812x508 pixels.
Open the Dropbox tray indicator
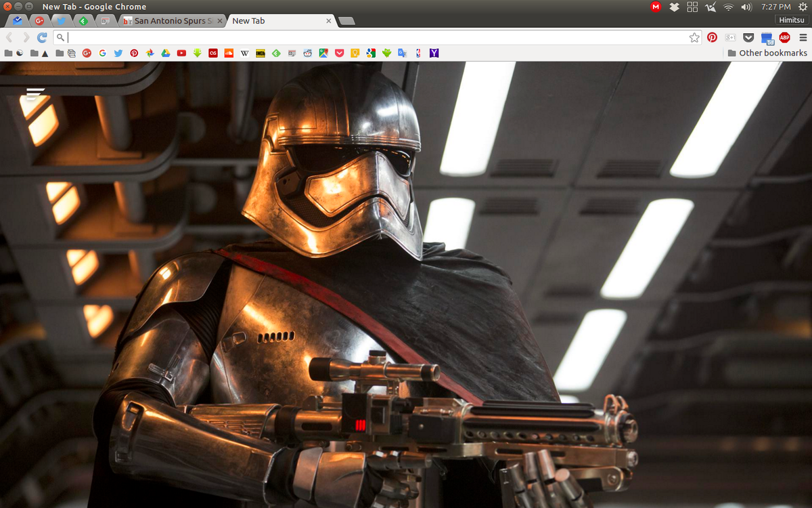674,7
